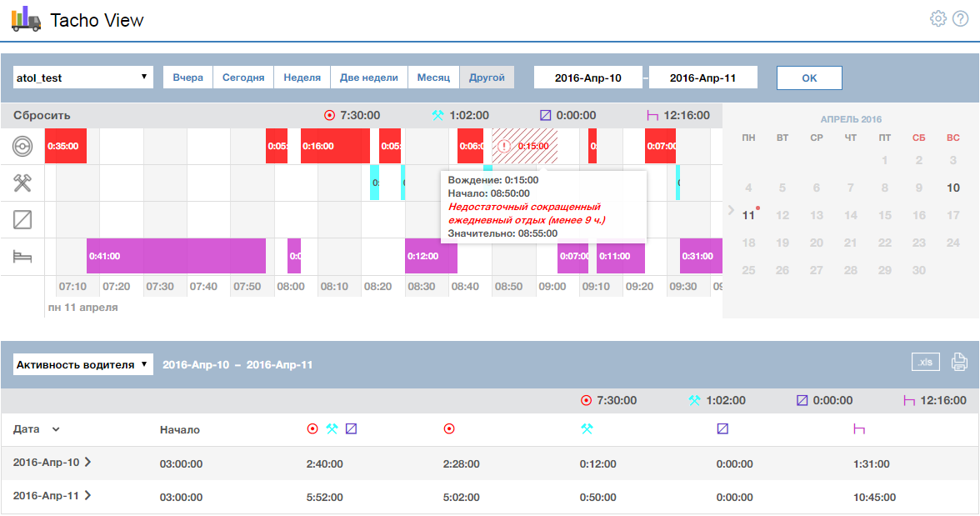Viewport: 980px width, 516px height.
Task: Click the violation warning icon on timeline
Action: click(x=504, y=146)
